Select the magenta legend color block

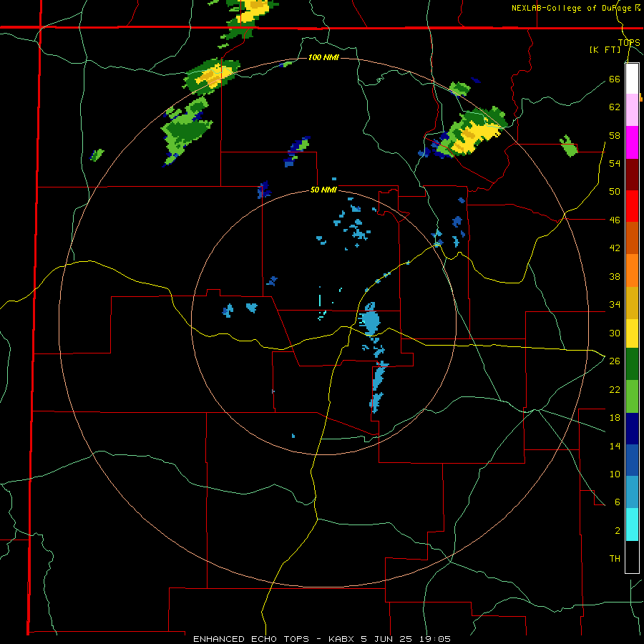(x=632, y=142)
